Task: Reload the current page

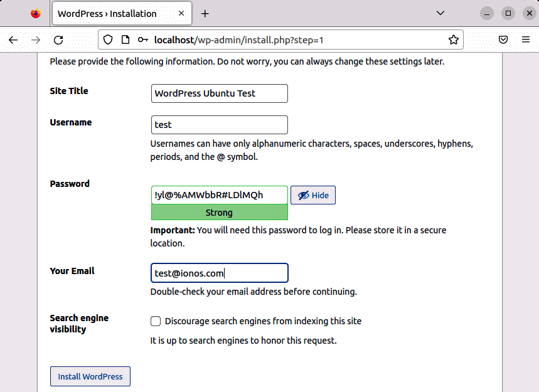Action: pos(58,40)
